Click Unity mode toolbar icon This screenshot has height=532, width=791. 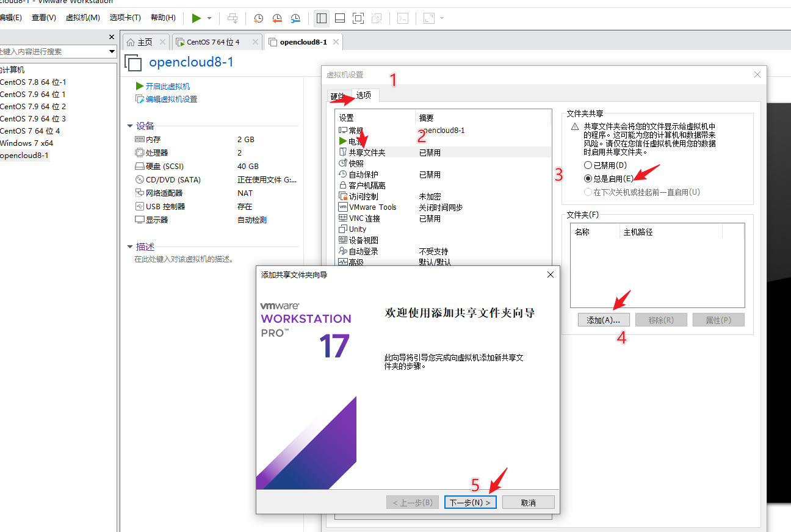point(377,18)
